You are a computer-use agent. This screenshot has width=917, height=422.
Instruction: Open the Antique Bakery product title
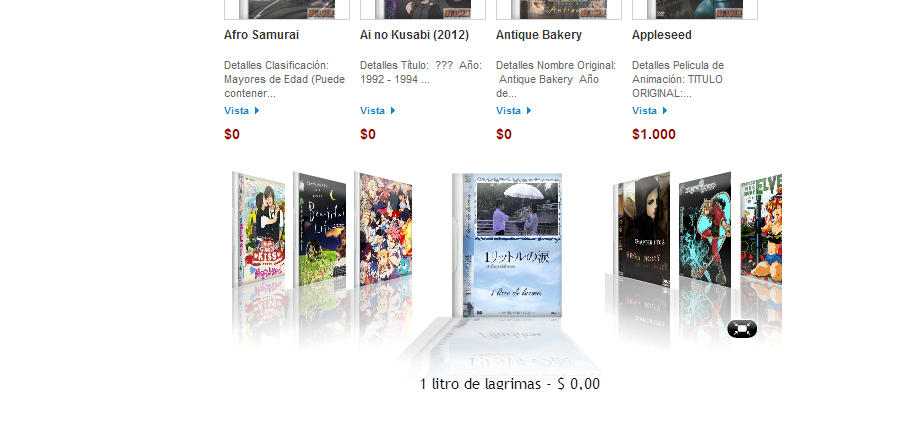(539, 35)
